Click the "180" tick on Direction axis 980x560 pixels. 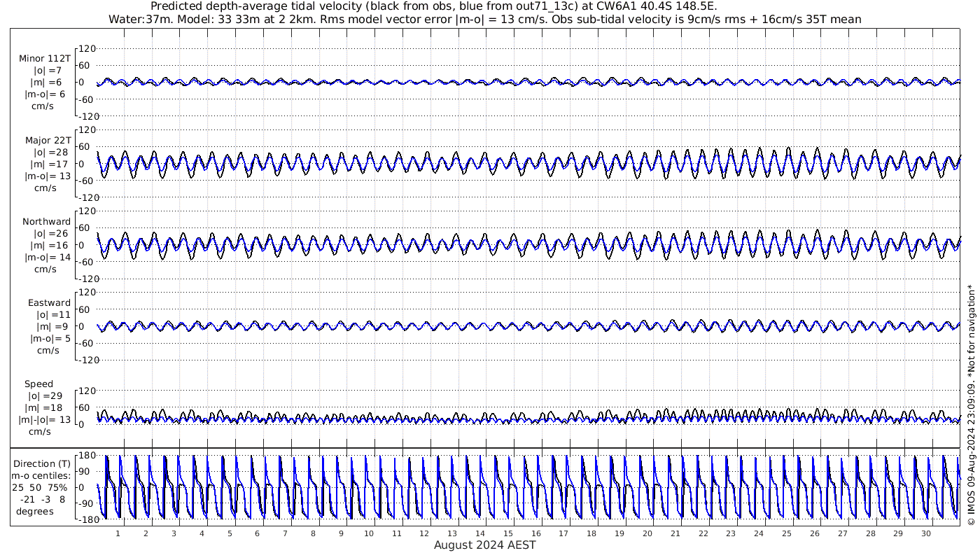87,456
